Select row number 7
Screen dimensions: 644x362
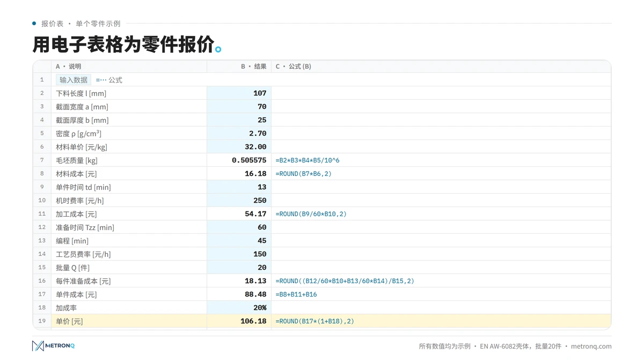42,160
